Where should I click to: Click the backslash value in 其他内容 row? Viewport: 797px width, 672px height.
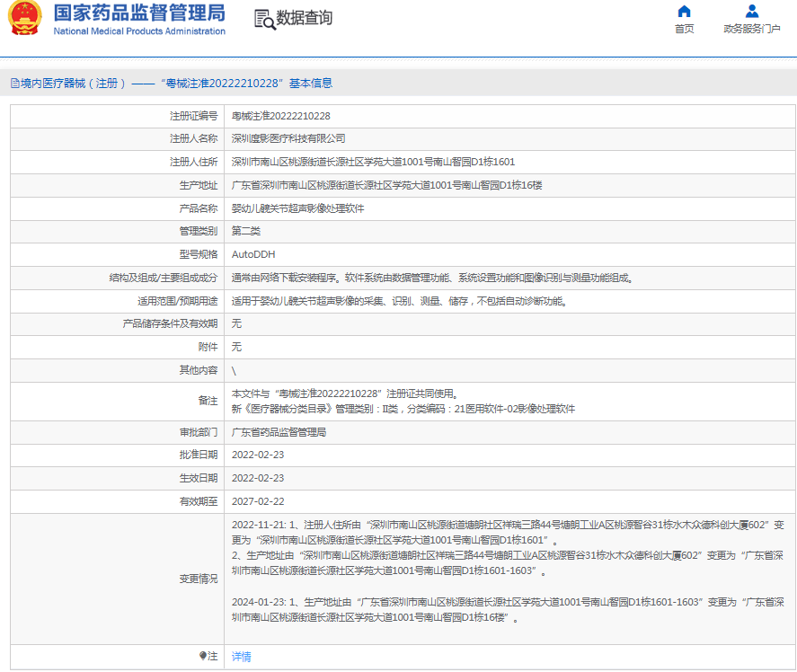[x=234, y=370]
